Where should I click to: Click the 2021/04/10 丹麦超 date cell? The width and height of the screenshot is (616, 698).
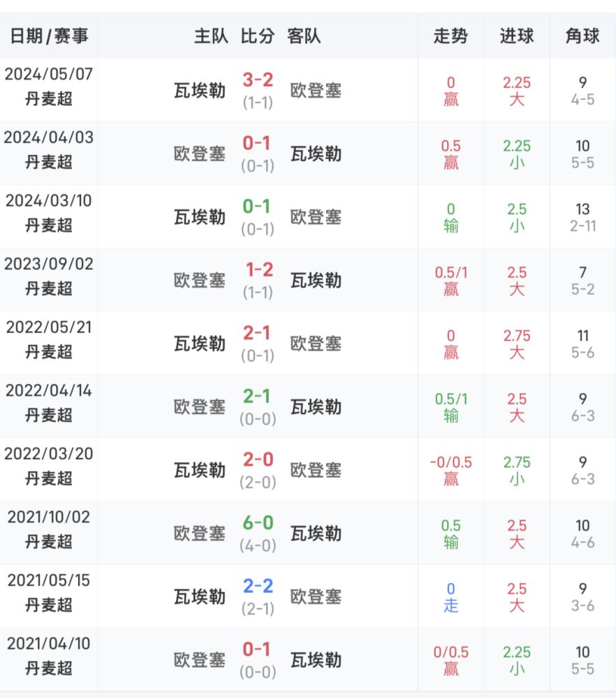pos(49,655)
